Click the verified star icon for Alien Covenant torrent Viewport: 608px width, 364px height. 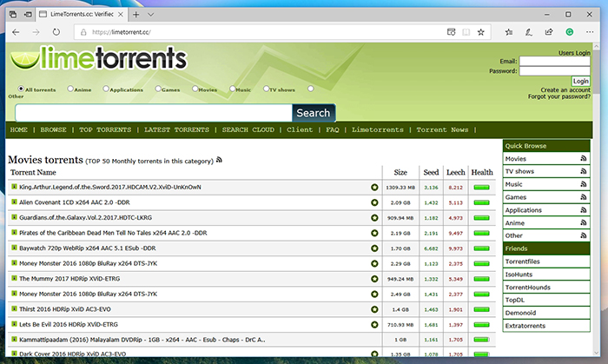[374, 202]
